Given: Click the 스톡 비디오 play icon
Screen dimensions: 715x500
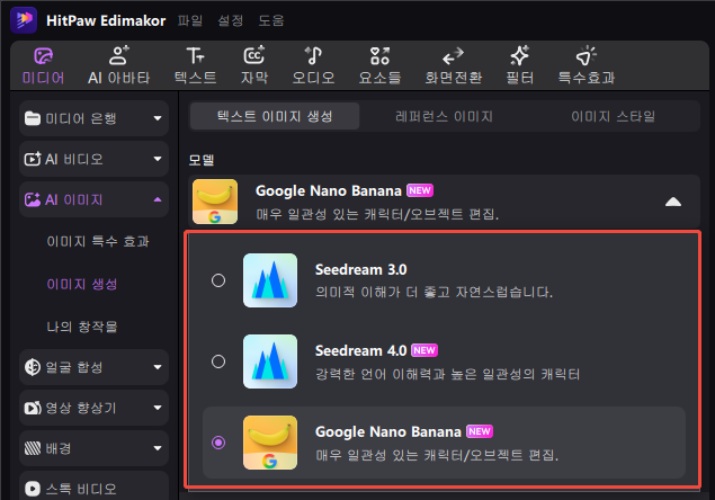Looking at the screenshot, I should pyautogui.click(x=32, y=489).
